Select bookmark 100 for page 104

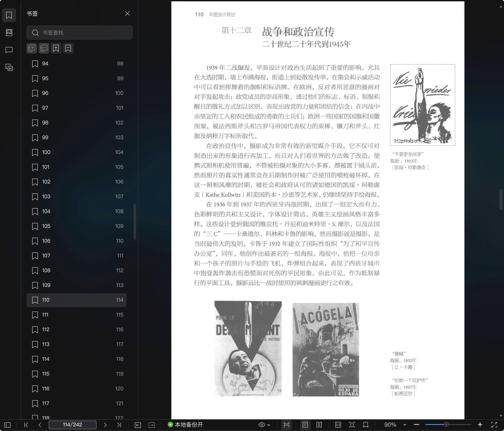coord(77,153)
